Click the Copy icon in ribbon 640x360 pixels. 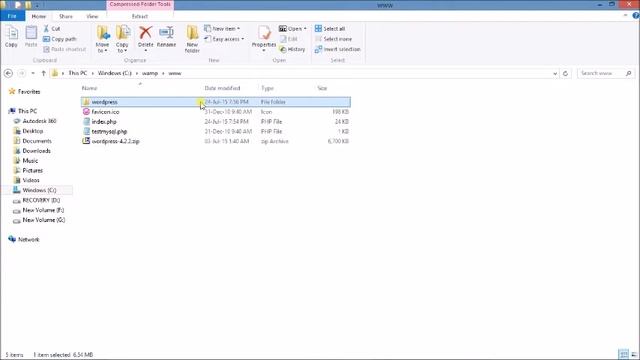pyautogui.click(x=11, y=37)
